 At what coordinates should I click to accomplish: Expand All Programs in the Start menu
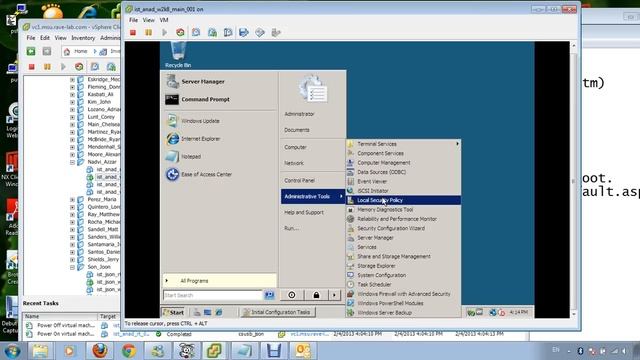click(220, 281)
